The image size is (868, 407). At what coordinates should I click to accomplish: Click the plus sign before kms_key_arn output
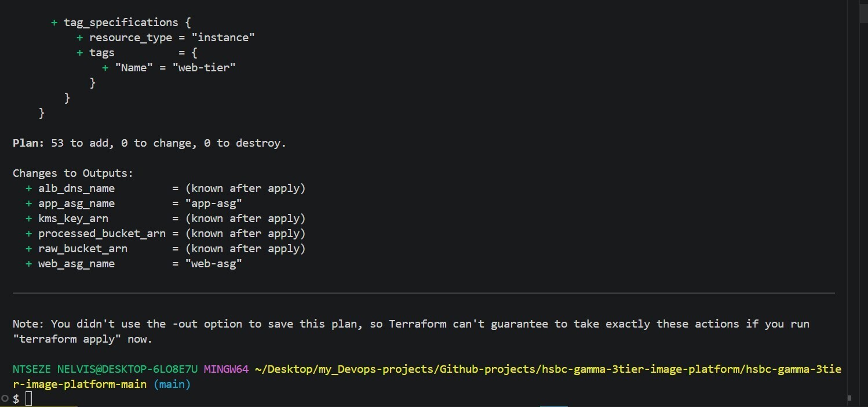click(x=28, y=218)
